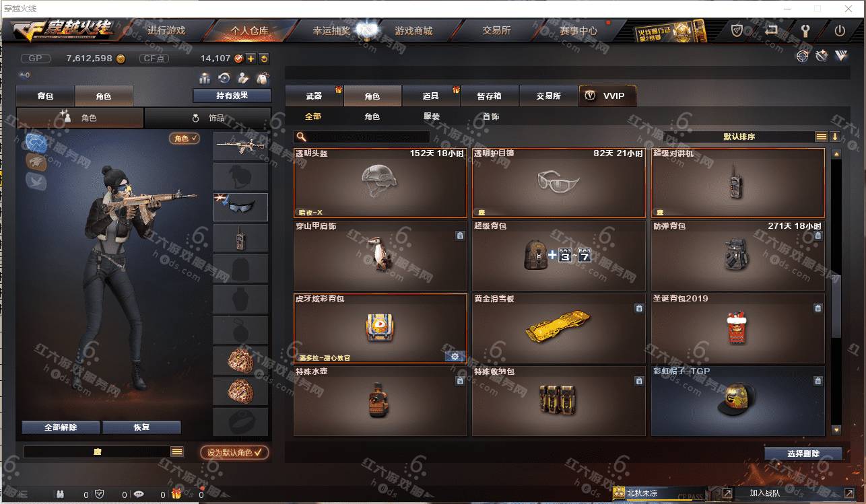The width and height of the screenshot is (866, 504).
Task: Toggle the descending sort arrow
Action: pos(835,137)
